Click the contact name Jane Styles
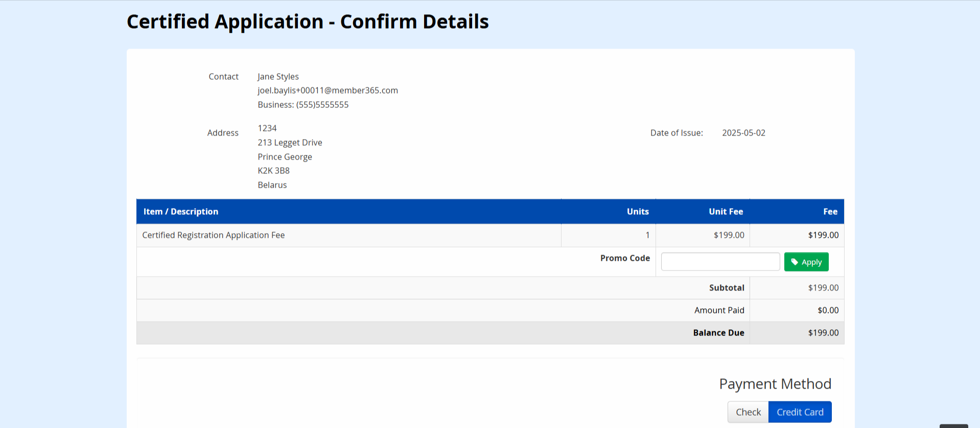 click(278, 77)
